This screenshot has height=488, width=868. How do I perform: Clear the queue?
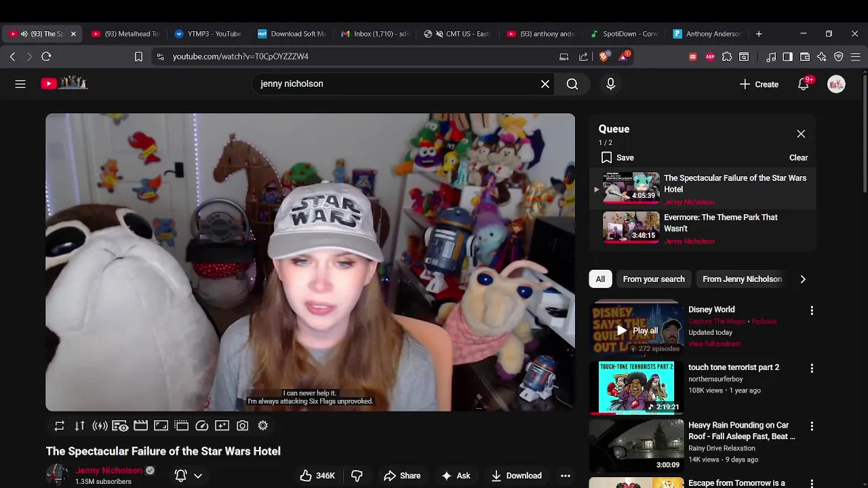coord(798,157)
